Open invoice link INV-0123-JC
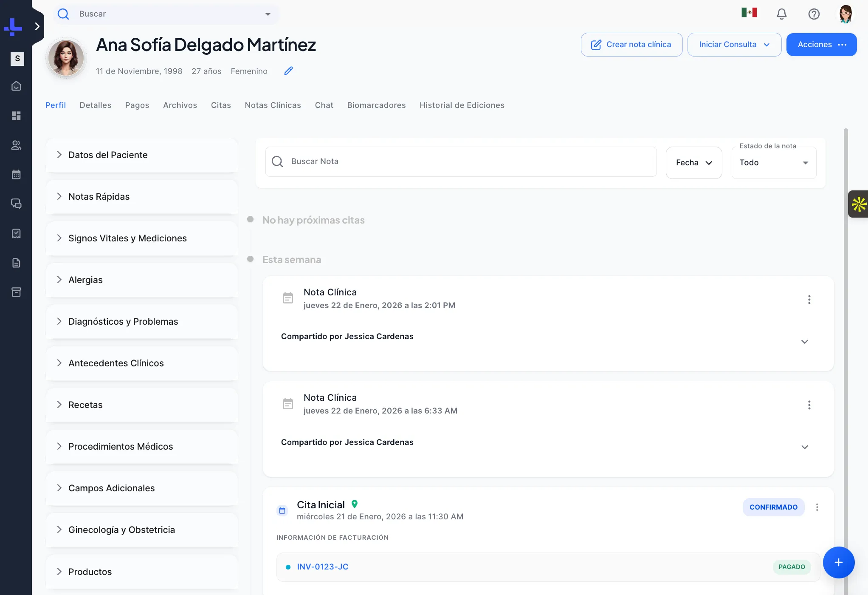Screen dimensions: 868x595 click(322, 567)
